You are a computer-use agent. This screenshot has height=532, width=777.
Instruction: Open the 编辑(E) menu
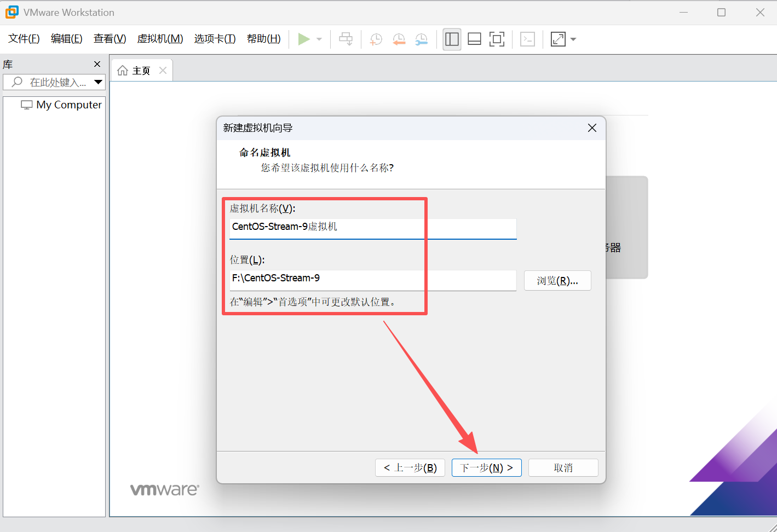coord(67,39)
